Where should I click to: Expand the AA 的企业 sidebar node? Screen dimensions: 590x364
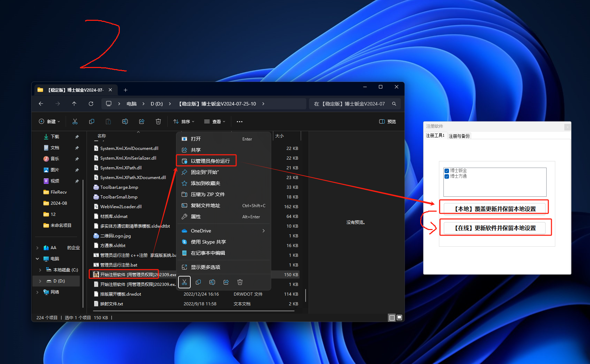pos(37,248)
